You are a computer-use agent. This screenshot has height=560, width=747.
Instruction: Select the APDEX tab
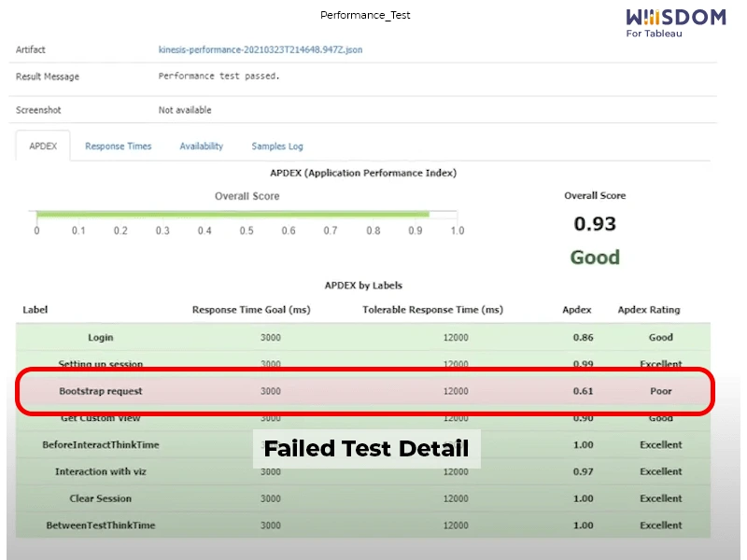(43, 147)
